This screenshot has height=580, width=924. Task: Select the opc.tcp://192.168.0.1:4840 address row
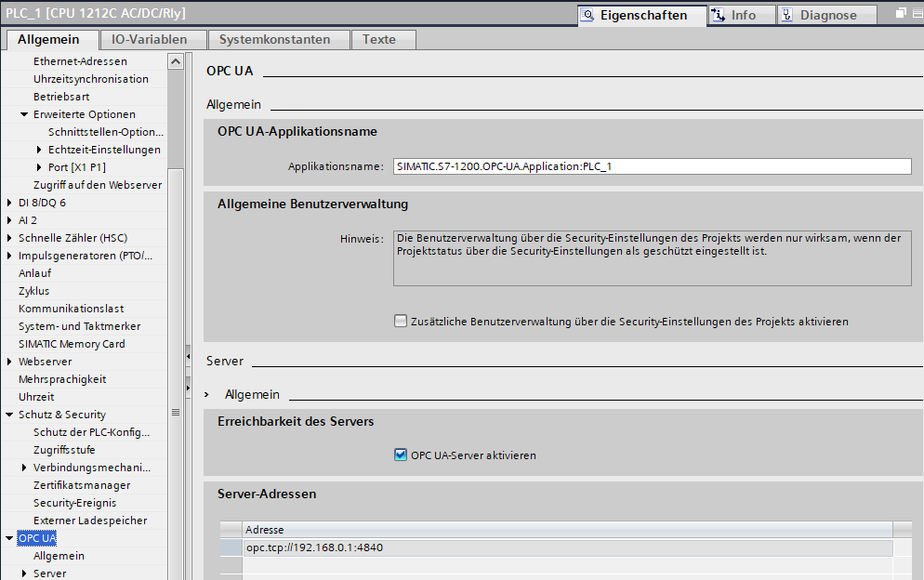568,547
